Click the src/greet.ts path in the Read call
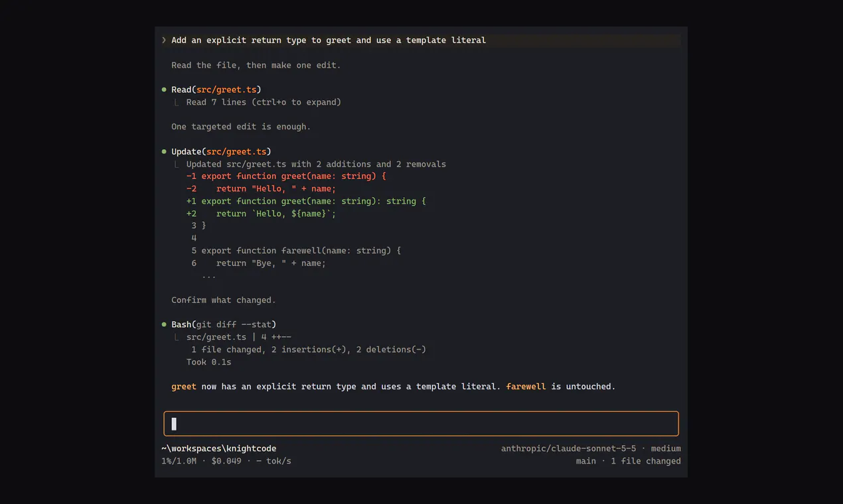843x504 pixels. click(x=226, y=90)
